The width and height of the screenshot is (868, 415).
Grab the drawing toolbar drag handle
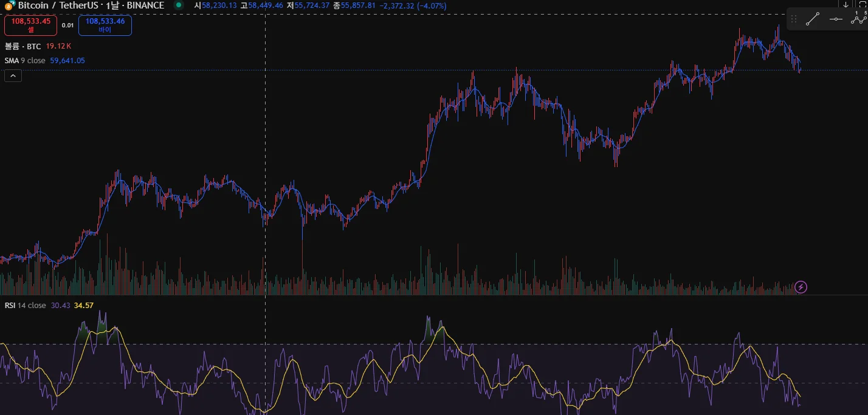pos(794,19)
